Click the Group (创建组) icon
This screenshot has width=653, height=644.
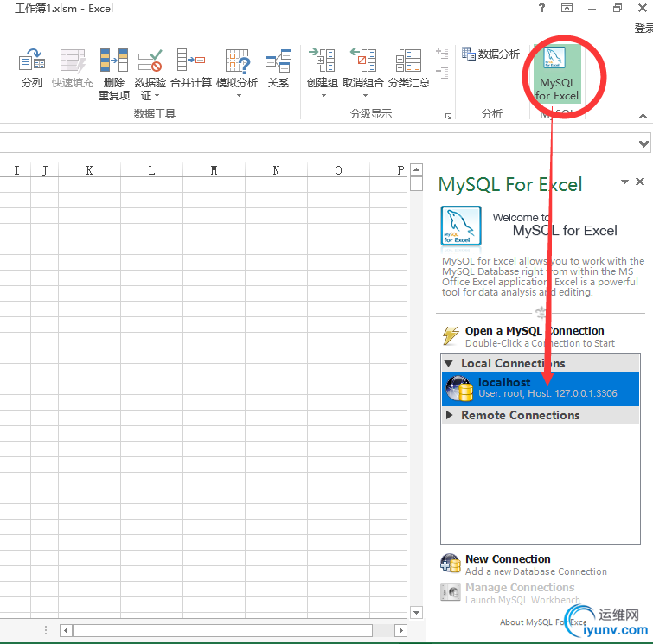322,61
